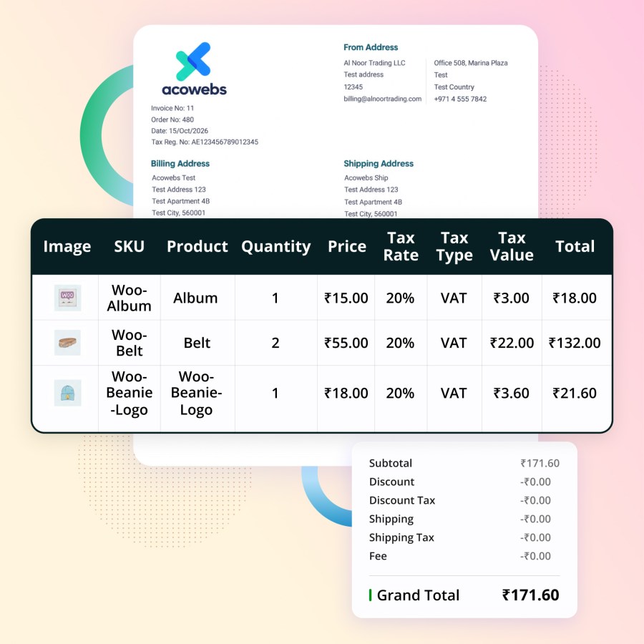Screen dimensions: 644x644
Task: Click the Woo-Album SKU cell
Action: tap(129, 298)
